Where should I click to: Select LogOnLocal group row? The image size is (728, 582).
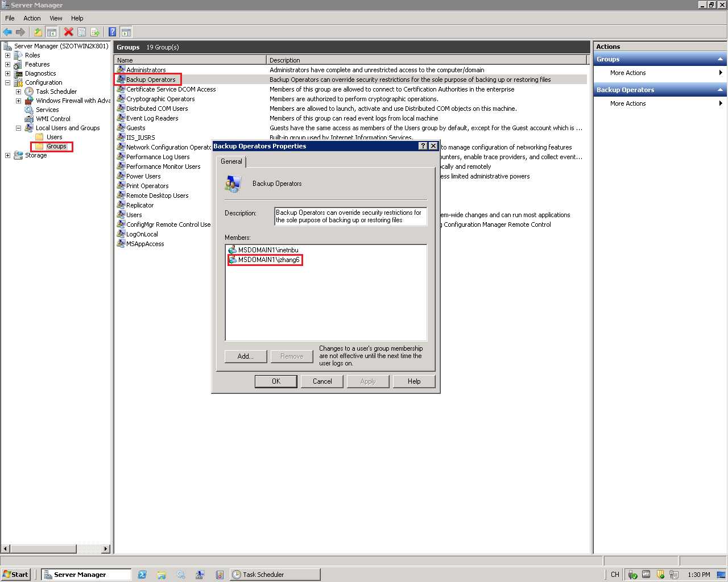click(x=142, y=234)
